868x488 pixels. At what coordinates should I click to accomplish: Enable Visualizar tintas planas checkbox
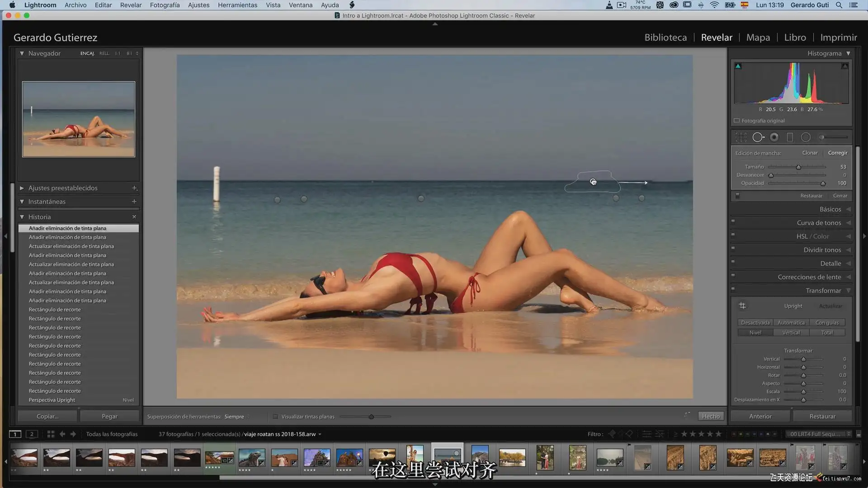point(275,417)
